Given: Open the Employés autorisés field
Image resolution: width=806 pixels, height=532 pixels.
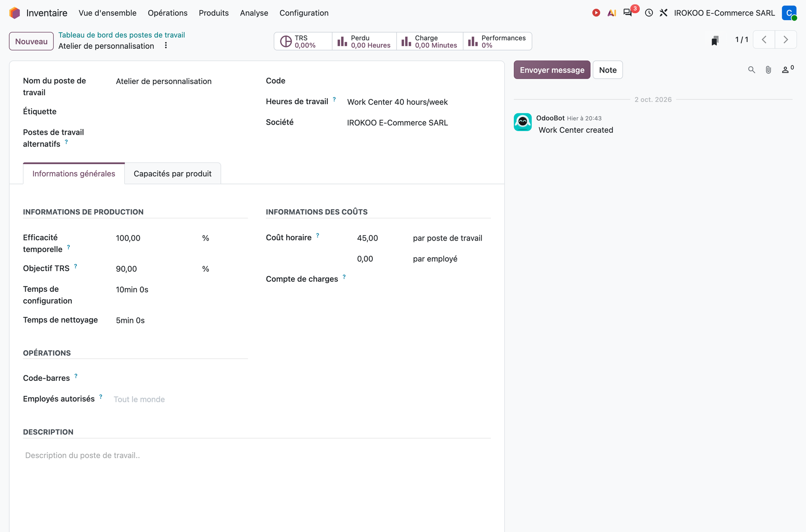Looking at the screenshot, I should 181,399.
